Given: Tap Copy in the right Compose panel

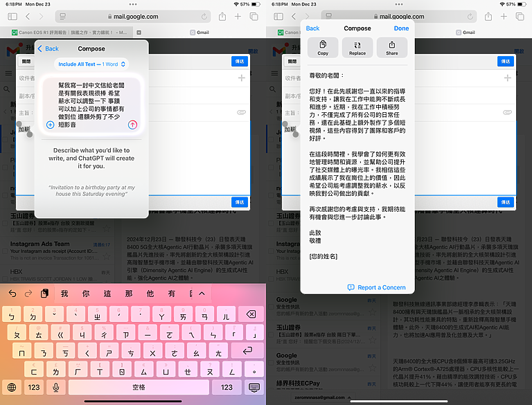Looking at the screenshot, I should click(323, 48).
